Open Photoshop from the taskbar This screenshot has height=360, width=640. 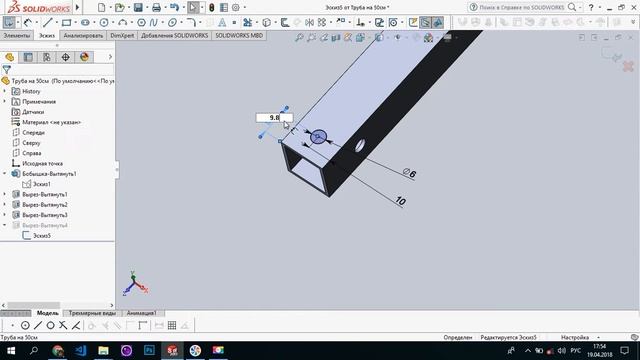(149, 351)
